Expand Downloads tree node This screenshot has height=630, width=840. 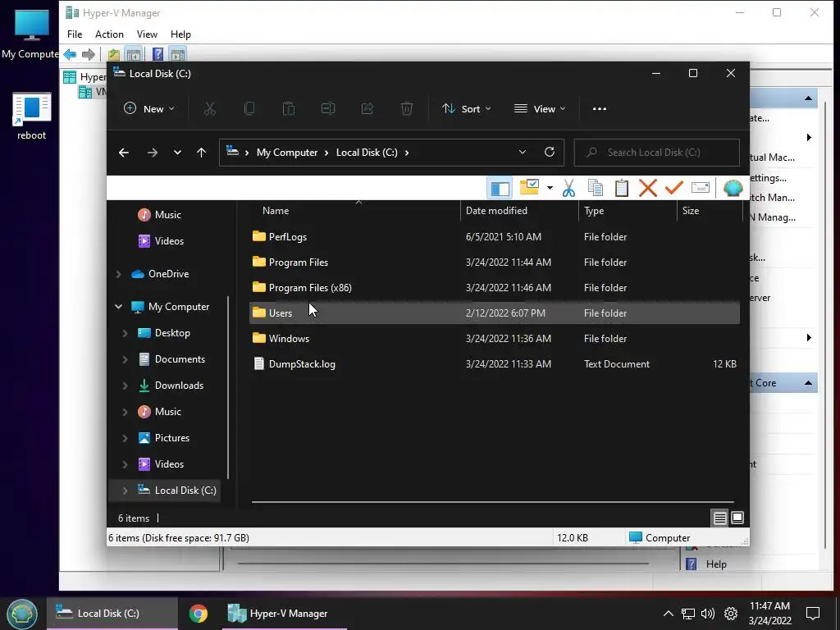click(125, 386)
